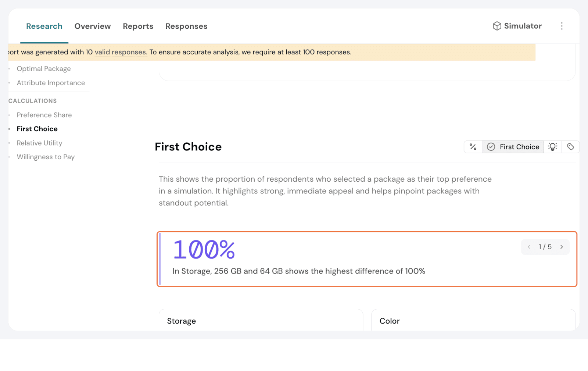Select the Research tab

coord(44,26)
